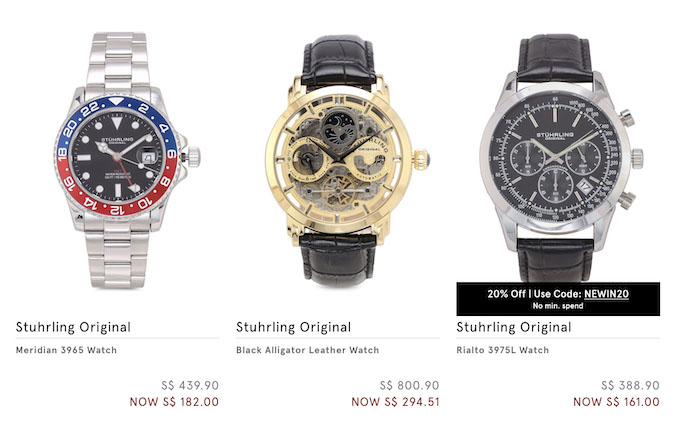Select the middle Stuhrling Original brand name
The height and width of the screenshot is (431, 700).
coord(294,327)
